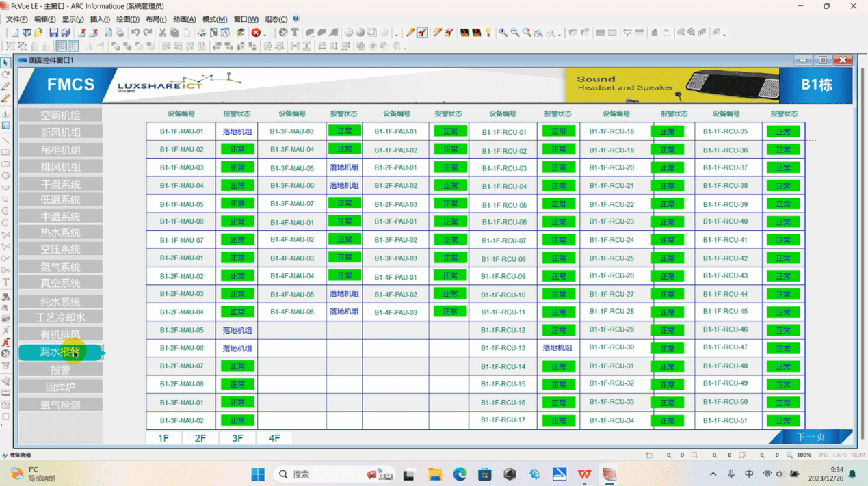This screenshot has width=868, height=486.
Task: Click the 下一页 next page button
Action: coord(811,437)
